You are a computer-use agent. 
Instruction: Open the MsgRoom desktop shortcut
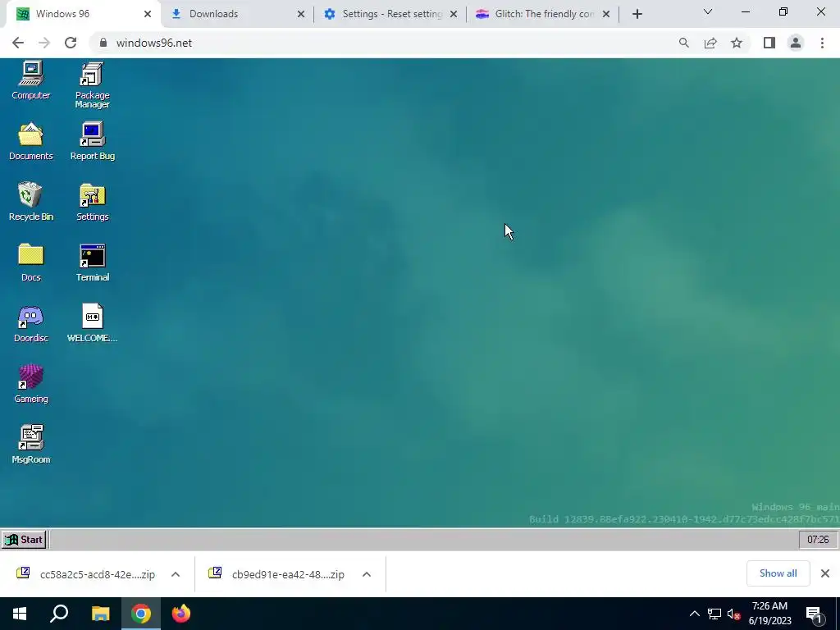coord(31,444)
